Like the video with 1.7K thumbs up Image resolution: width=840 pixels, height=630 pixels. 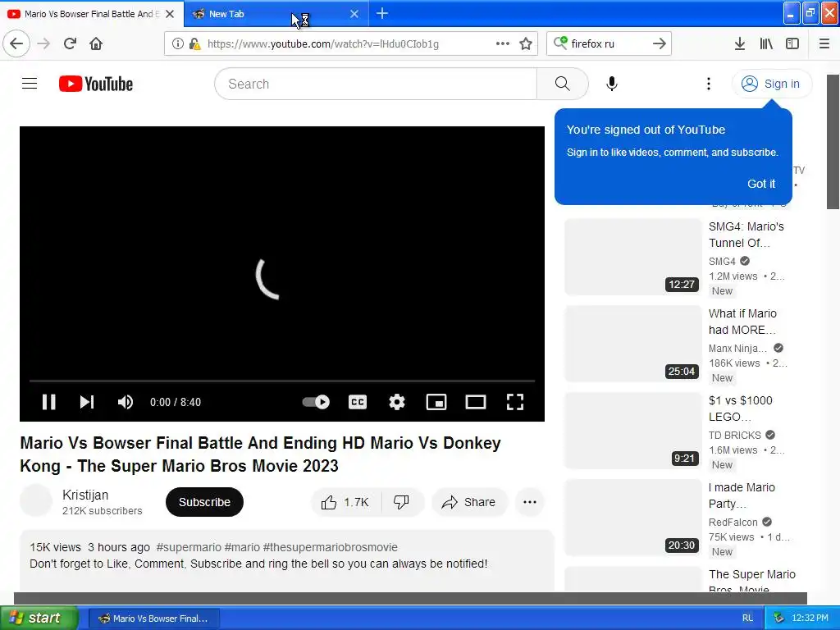click(346, 502)
